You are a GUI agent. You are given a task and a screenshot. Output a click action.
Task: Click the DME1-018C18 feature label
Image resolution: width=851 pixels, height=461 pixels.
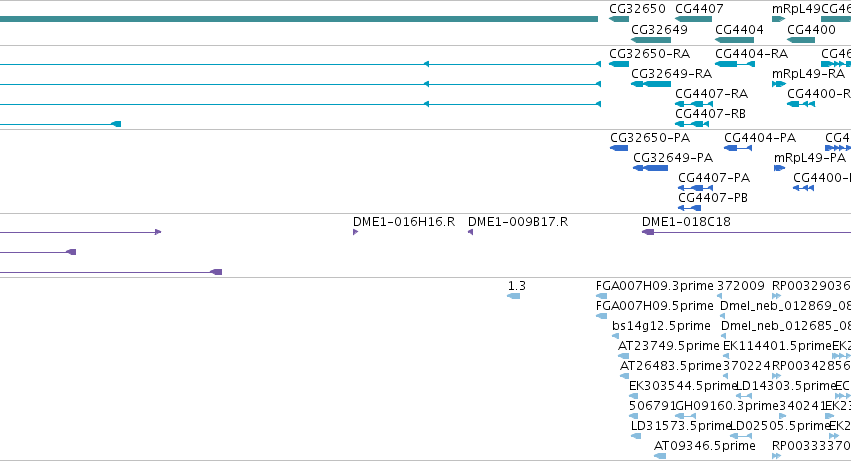687,222
